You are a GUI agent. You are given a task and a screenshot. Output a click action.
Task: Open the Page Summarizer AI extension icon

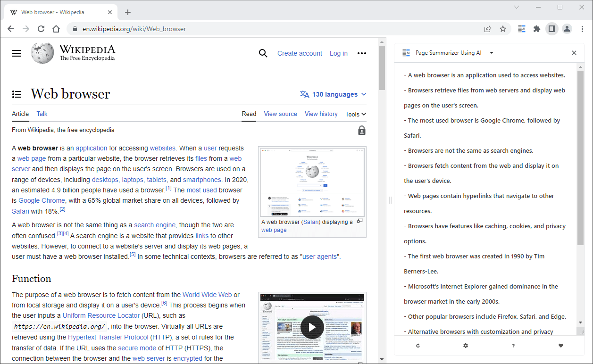pyautogui.click(x=522, y=29)
